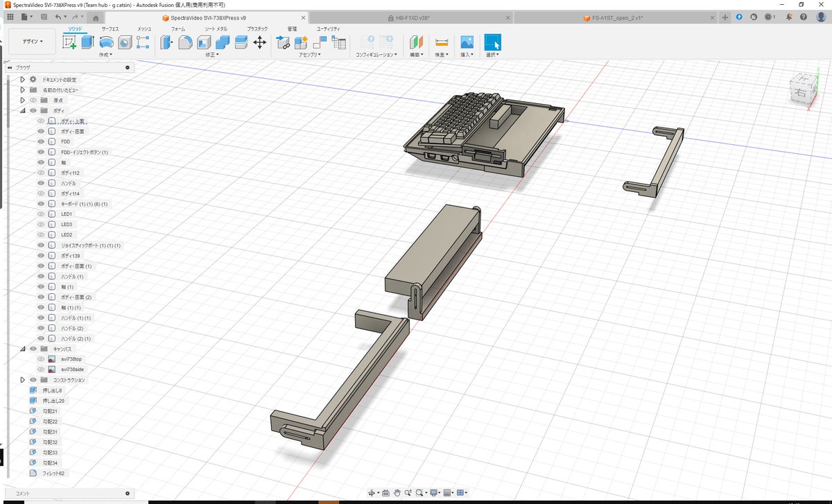Image resolution: width=832 pixels, height=504 pixels.
Task: Show the LED3 body
Action: [41, 225]
